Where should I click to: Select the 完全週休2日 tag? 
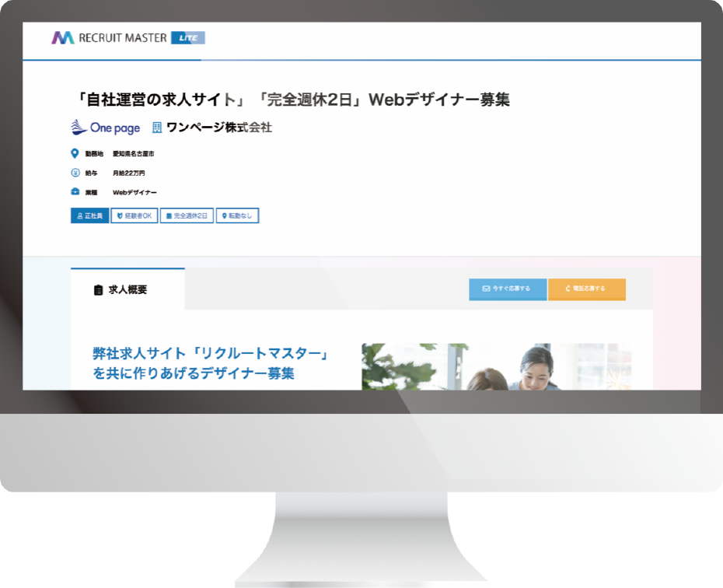point(187,216)
